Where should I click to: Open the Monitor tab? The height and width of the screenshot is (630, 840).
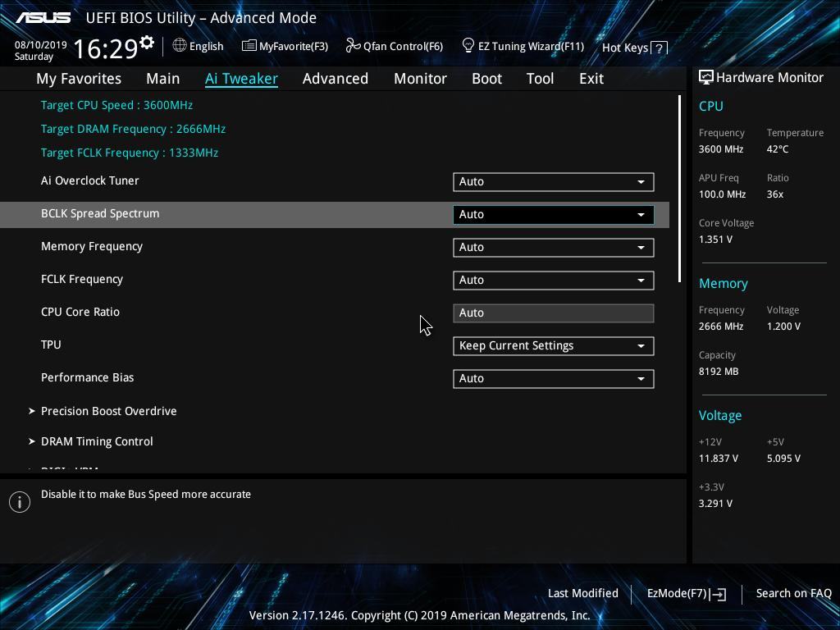420,79
